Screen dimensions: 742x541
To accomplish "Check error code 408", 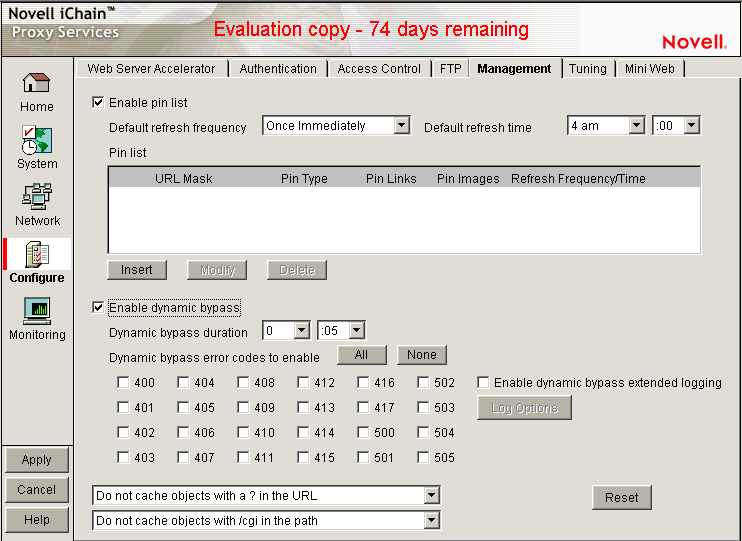I will click(x=243, y=382).
